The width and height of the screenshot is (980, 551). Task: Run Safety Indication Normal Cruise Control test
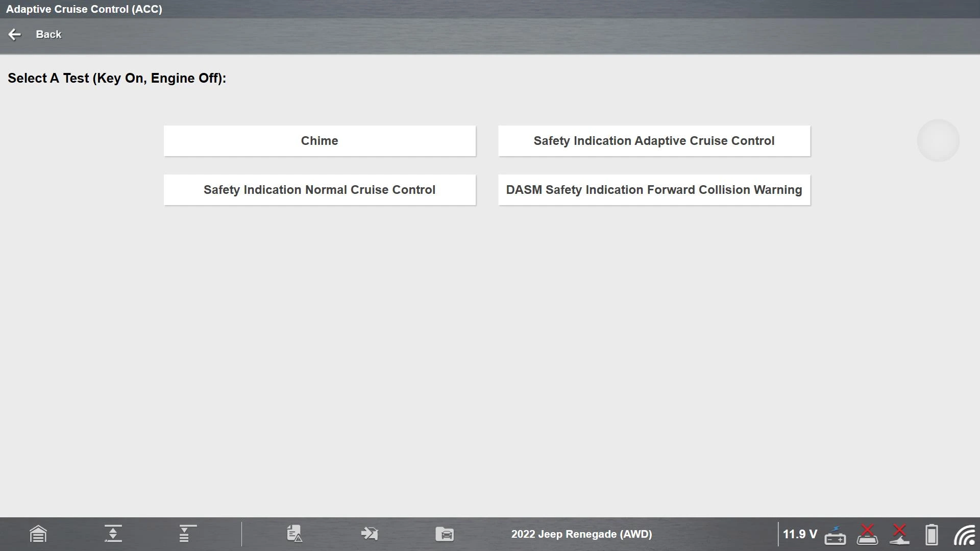pos(320,190)
